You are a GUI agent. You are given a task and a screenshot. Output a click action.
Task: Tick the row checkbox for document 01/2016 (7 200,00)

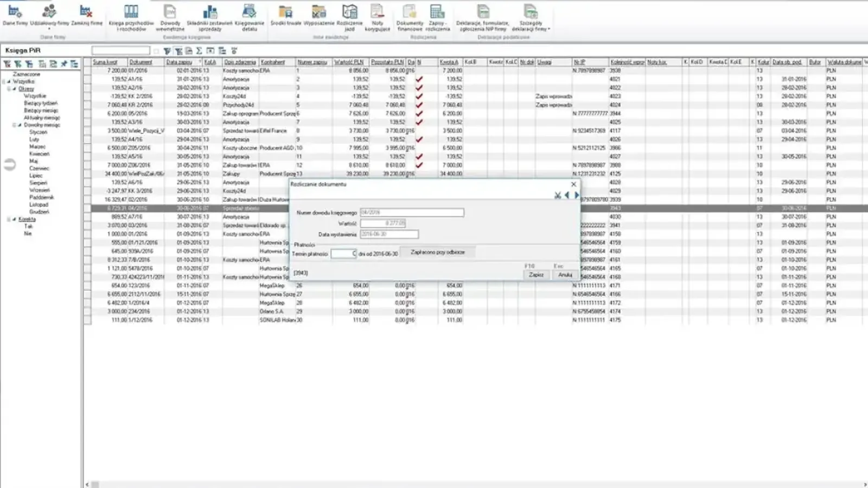click(x=87, y=70)
